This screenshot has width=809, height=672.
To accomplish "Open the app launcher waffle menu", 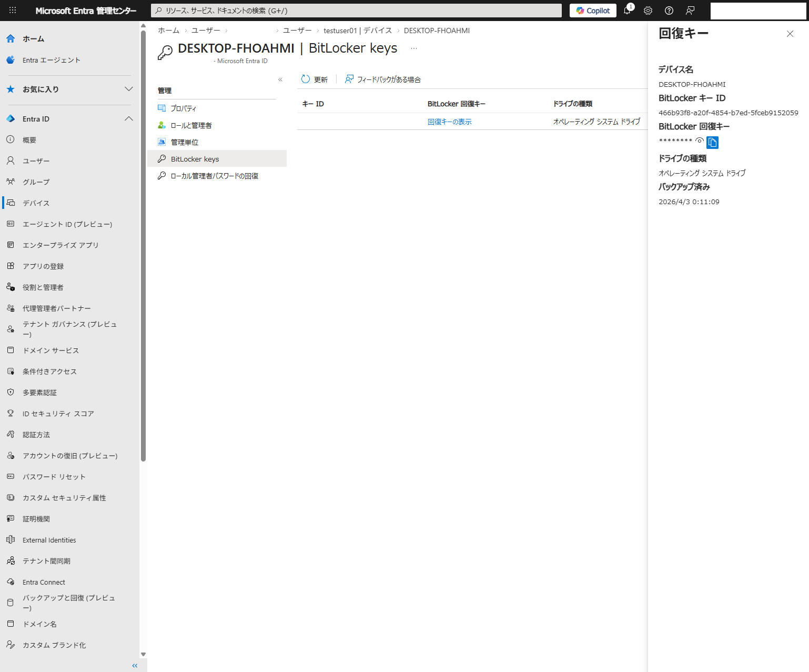I will coord(13,11).
